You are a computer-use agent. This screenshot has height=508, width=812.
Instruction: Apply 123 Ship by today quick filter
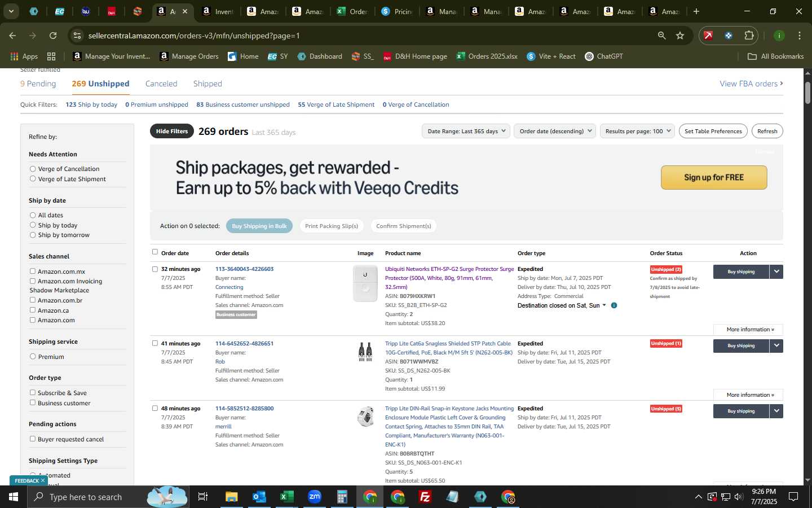[91, 104]
